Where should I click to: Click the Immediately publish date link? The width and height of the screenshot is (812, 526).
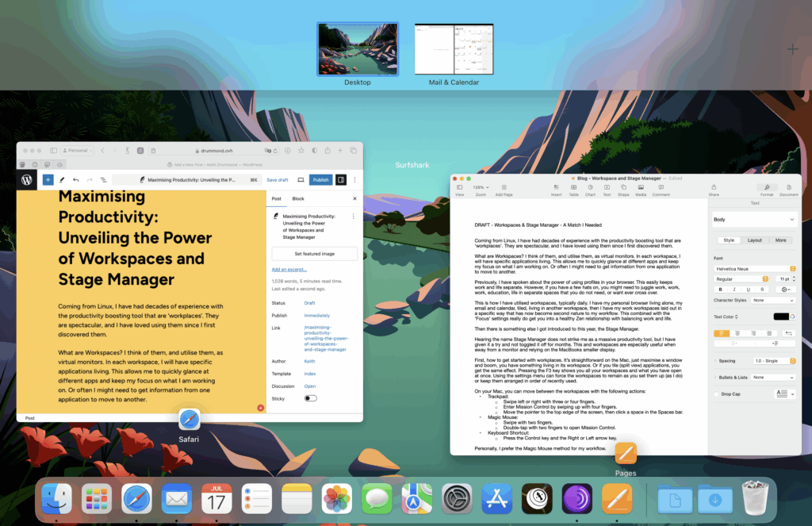[x=317, y=316]
